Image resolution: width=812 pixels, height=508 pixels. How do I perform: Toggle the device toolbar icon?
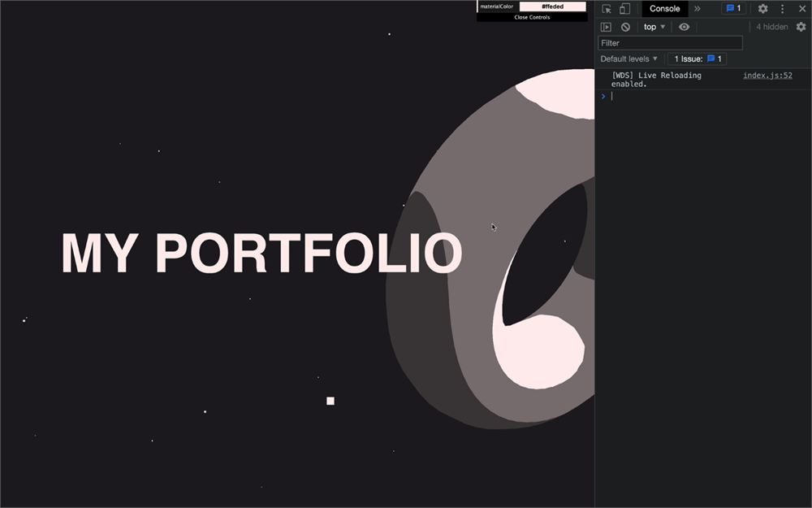[x=625, y=9]
